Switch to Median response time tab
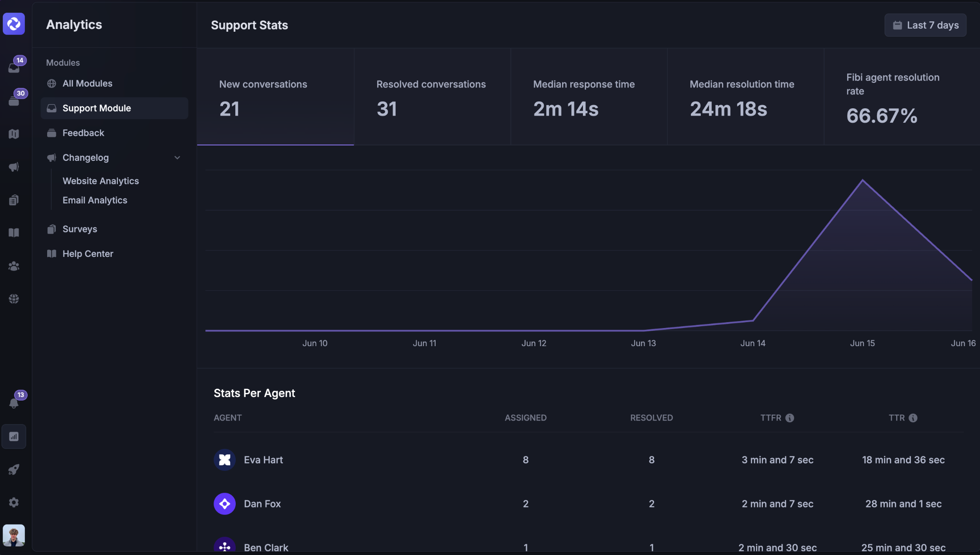 pos(588,97)
